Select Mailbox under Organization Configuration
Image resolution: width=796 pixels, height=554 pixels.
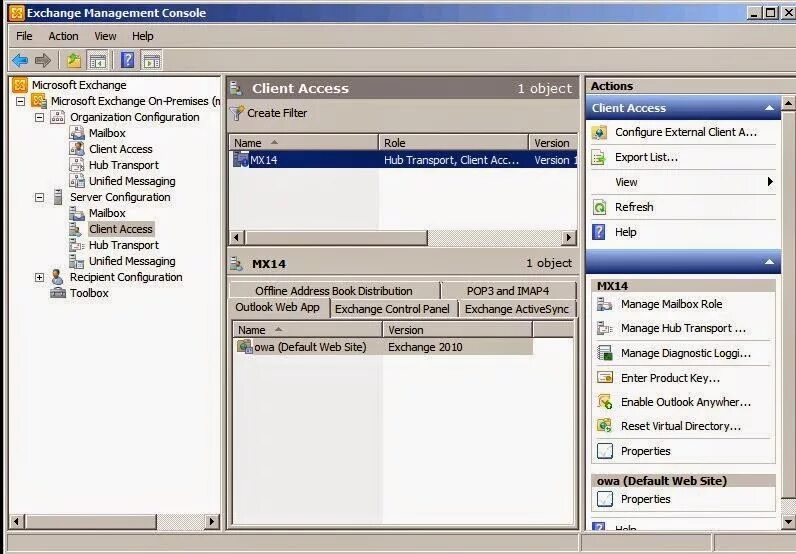point(107,133)
